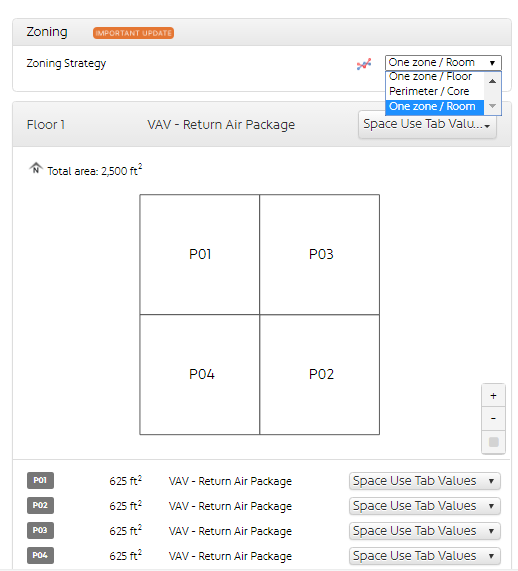Open the Zoning Strategy combo box
The width and height of the screenshot is (518, 571).
443,63
